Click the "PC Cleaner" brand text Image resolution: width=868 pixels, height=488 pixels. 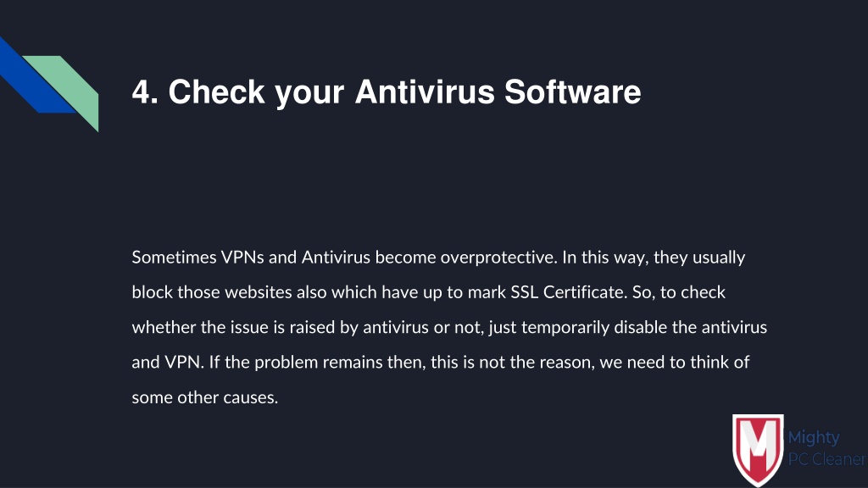826,459
